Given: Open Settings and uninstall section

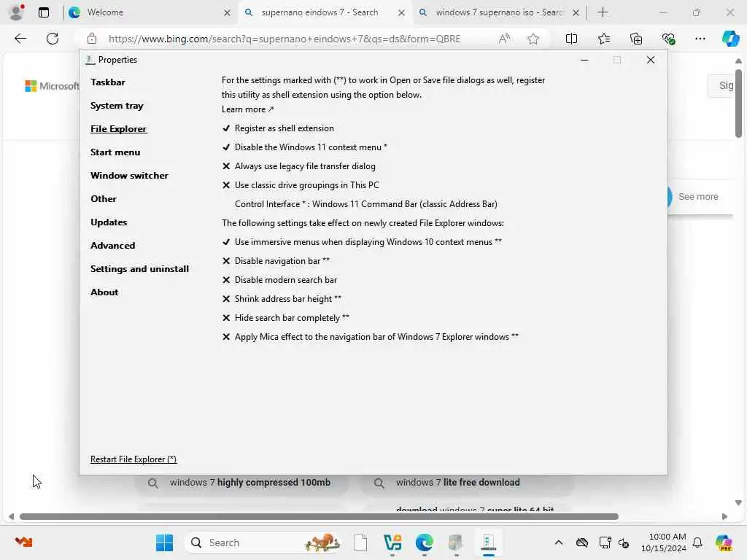Looking at the screenshot, I should pos(139,268).
